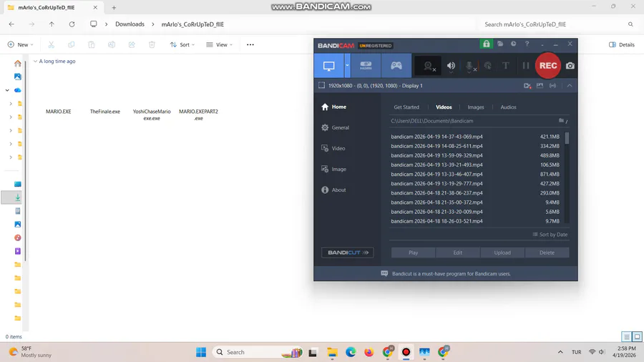Image resolution: width=644 pixels, height=362 pixels.
Task: Toggle webcam overlay icon in Bandicam
Action: (x=429, y=66)
